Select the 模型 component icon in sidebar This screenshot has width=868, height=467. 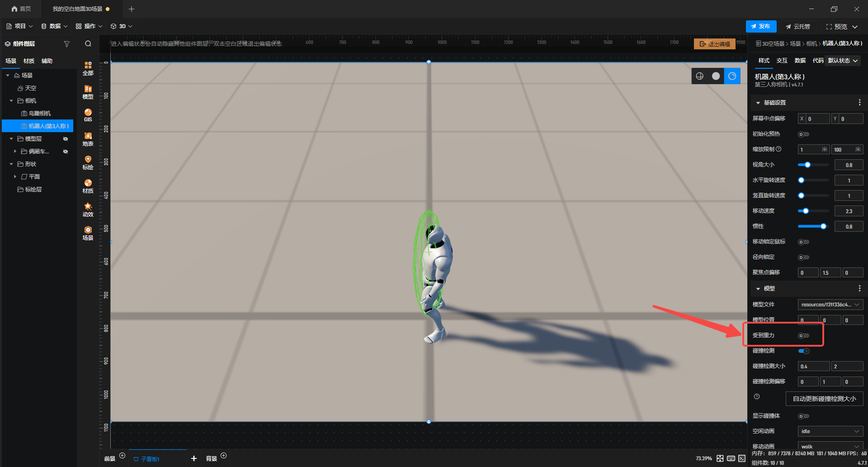coord(88,92)
